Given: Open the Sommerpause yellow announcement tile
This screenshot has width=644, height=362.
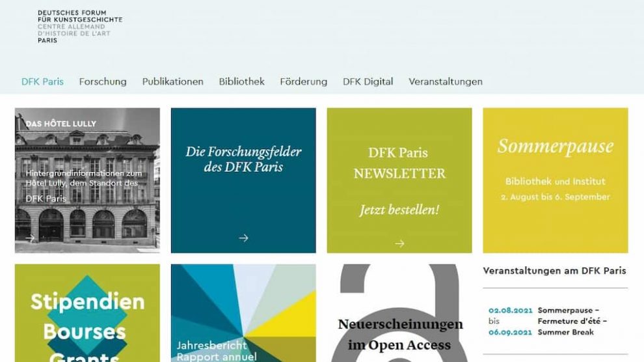Looking at the screenshot, I should [x=556, y=180].
